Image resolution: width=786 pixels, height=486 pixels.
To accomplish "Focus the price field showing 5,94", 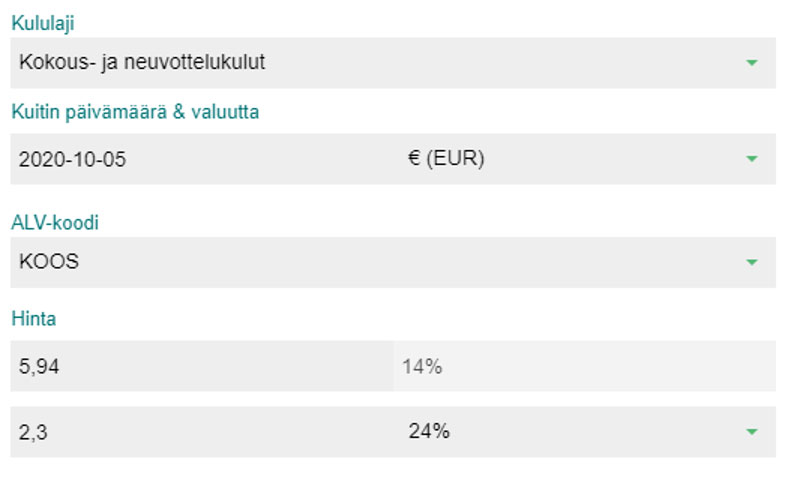I will click(x=200, y=367).
